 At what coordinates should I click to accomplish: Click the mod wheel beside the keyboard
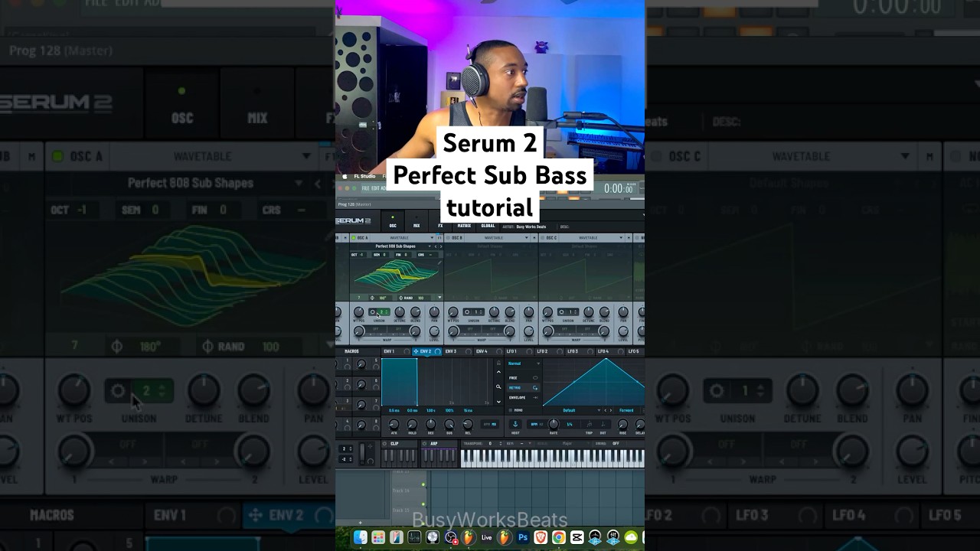pyautogui.click(x=362, y=453)
